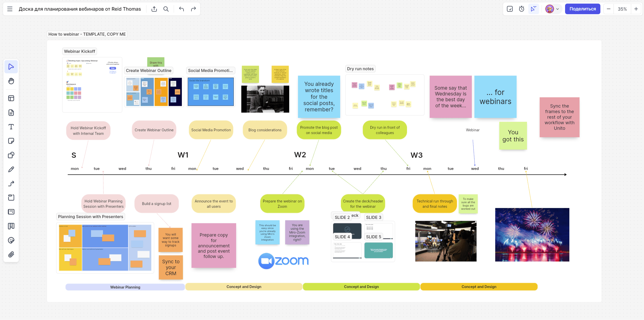This screenshot has height=320, width=644.
Task: Click the board title text
Action: [x=80, y=9]
